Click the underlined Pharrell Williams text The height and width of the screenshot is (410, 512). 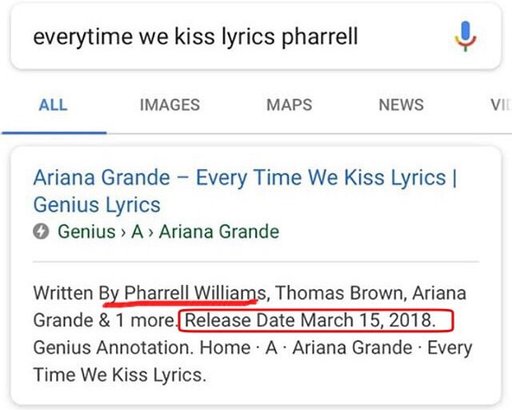pyautogui.click(x=195, y=293)
